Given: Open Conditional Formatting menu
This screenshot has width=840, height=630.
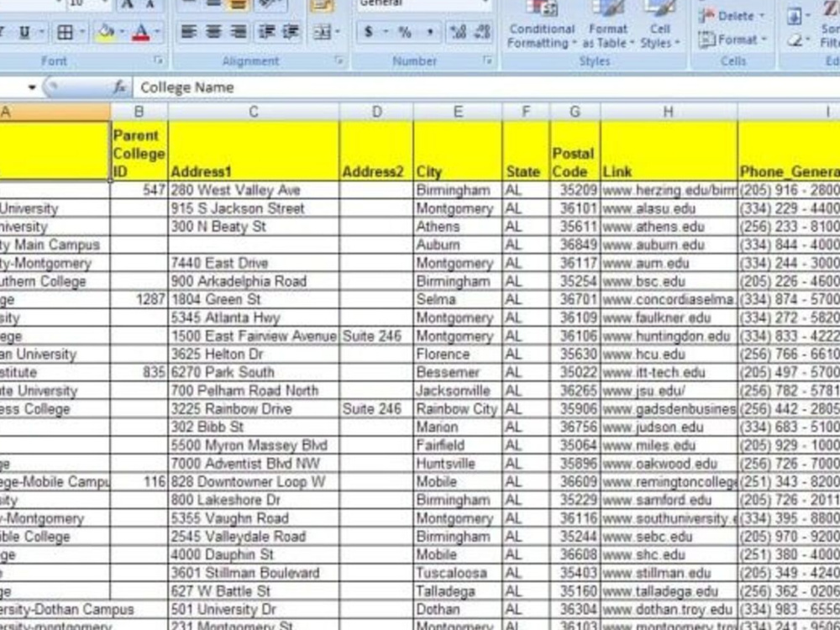Looking at the screenshot, I should click(x=542, y=24).
